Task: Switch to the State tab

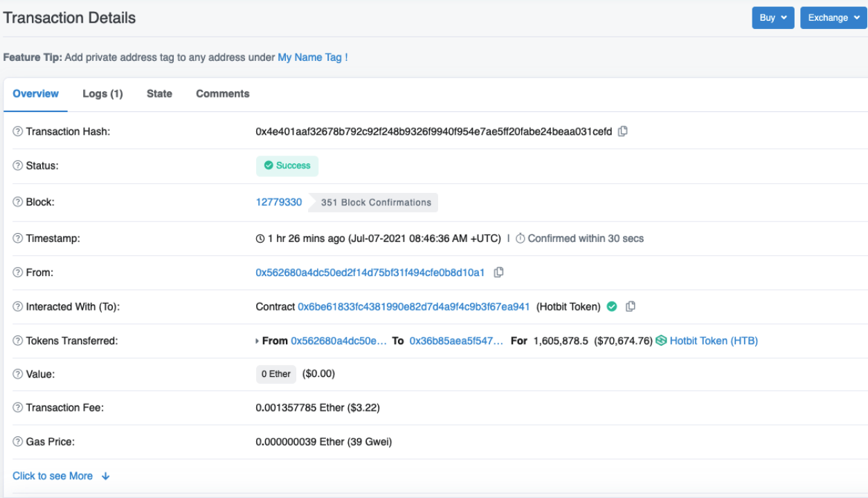Action: pyautogui.click(x=159, y=93)
